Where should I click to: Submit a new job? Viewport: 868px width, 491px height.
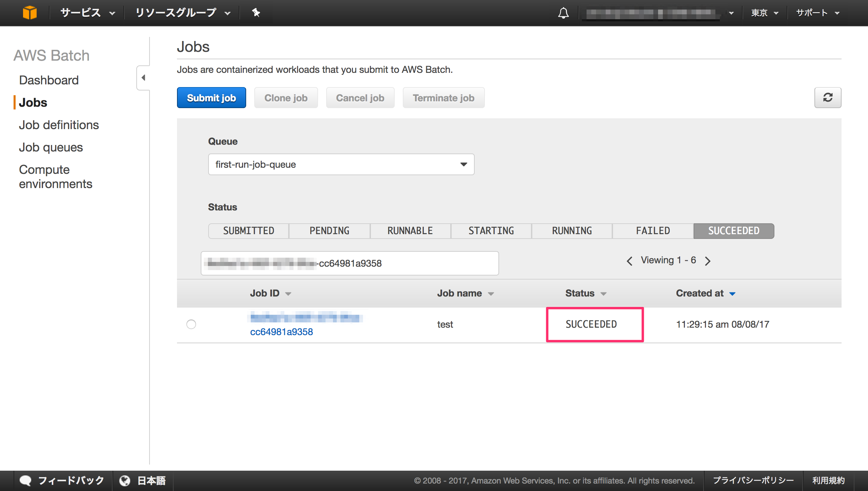[x=211, y=98]
